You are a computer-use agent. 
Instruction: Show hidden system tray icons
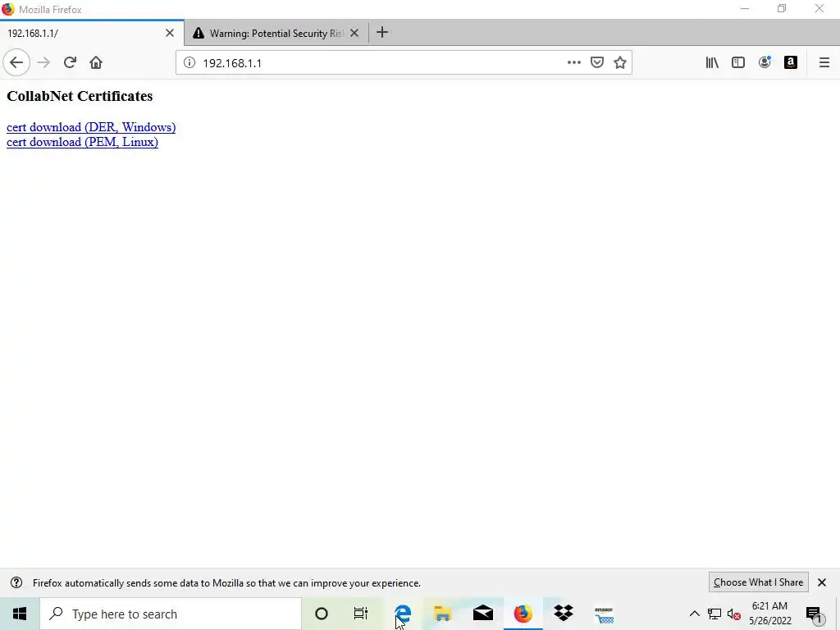tap(694, 614)
